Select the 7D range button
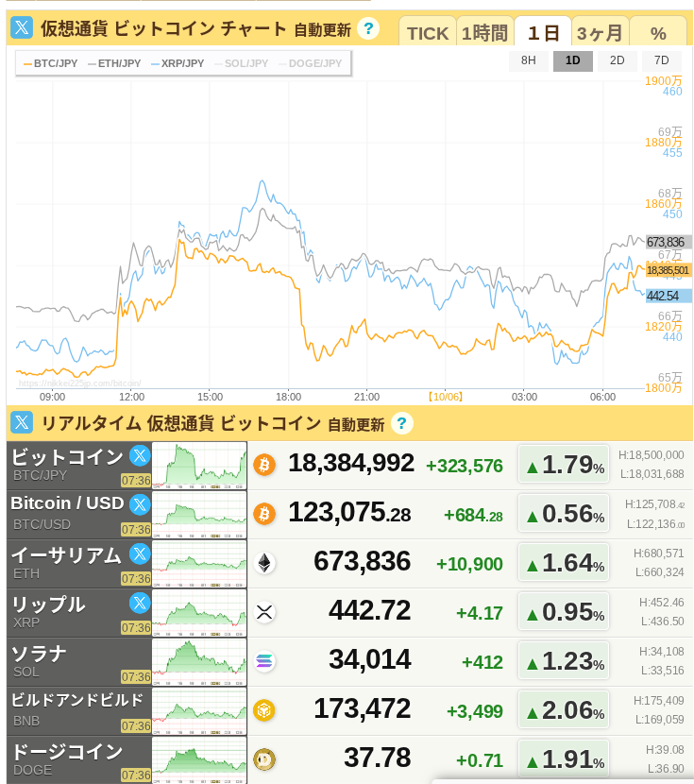Image resolution: width=694 pixels, height=784 pixels. tap(661, 60)
